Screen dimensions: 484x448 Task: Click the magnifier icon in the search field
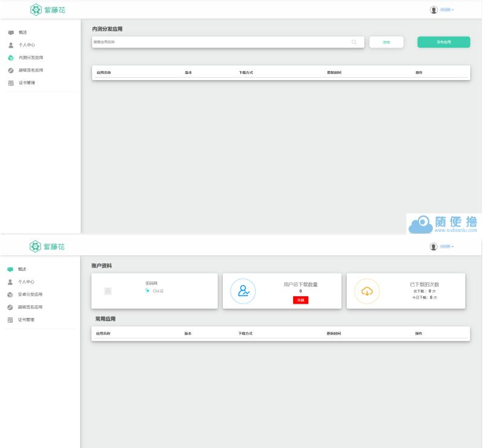(x=354, y=42)
